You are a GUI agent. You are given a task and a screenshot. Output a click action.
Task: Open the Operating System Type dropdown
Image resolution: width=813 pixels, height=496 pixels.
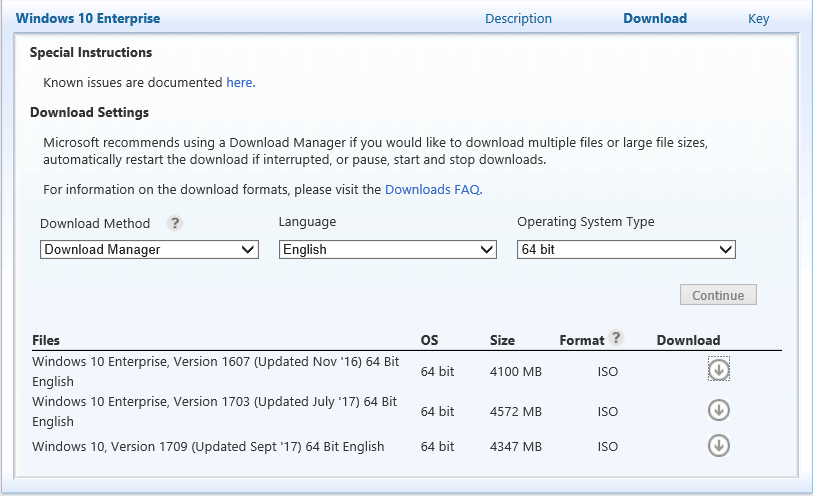626,249
